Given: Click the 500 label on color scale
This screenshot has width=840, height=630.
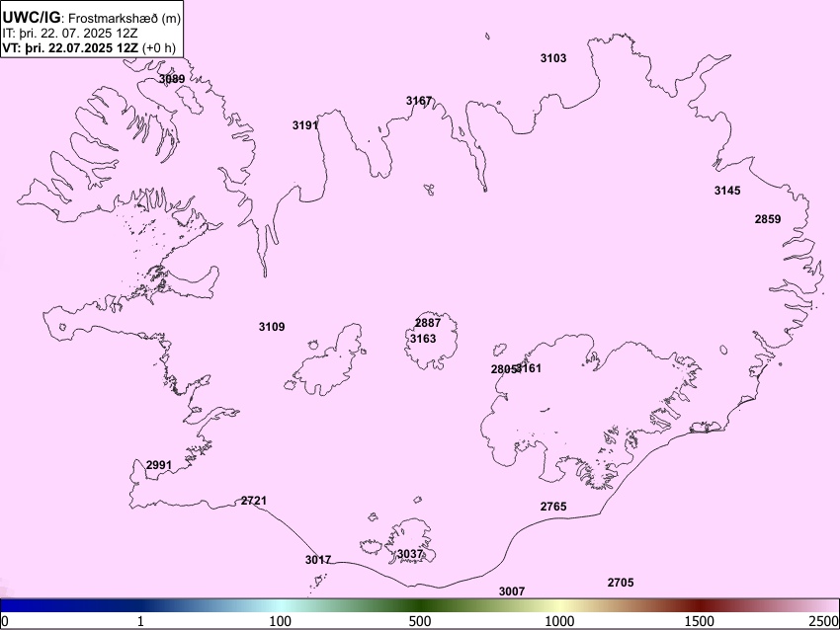Looking at the screenshot, I should click(x=420, y=621).
